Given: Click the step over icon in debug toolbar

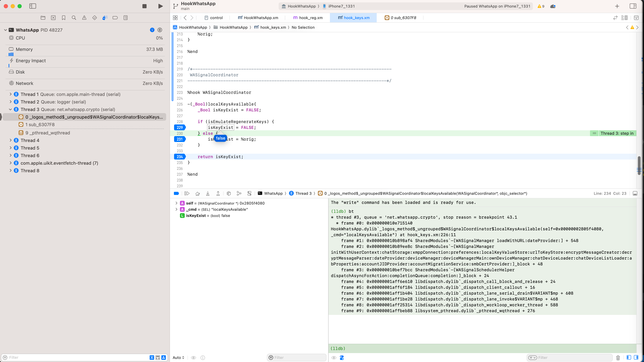Looking at the screenshot, I should point(197,193).
